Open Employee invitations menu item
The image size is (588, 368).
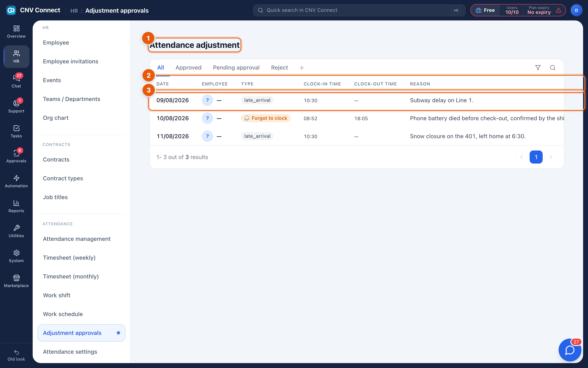click(x=81, y=61)
